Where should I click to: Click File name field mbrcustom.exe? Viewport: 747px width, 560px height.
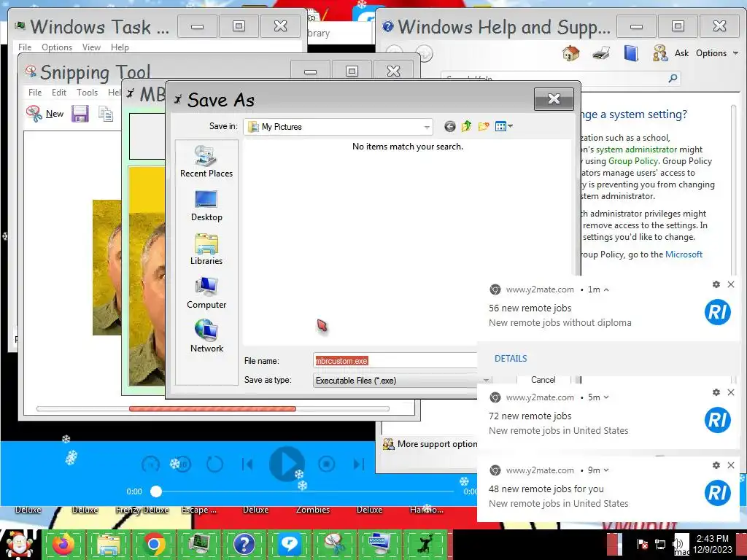395,360
